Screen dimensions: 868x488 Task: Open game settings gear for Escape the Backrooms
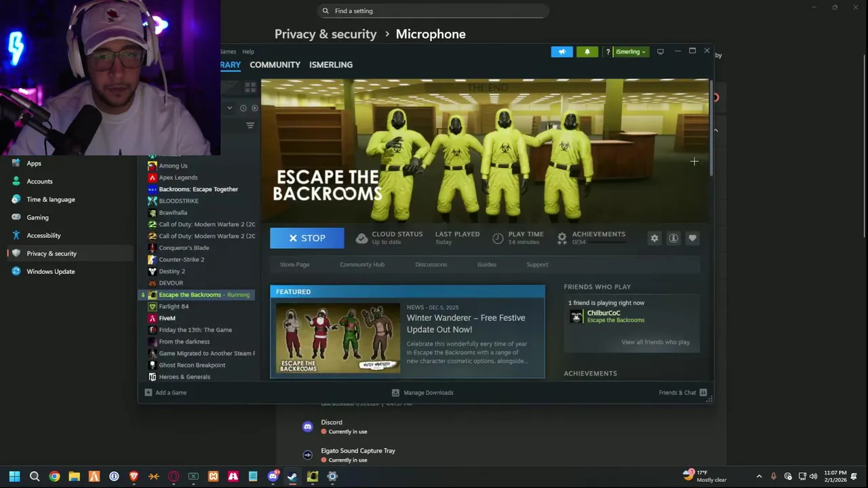(654, 238)
